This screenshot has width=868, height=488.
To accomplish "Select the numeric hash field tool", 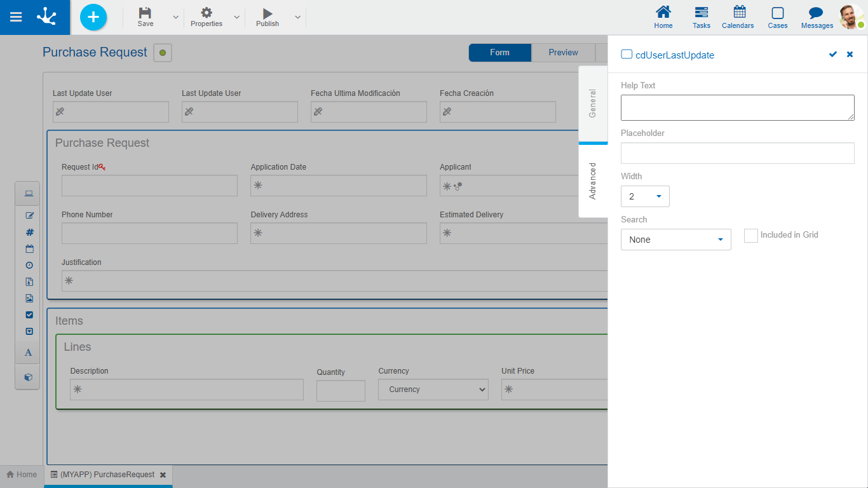I will click(29, 233).
